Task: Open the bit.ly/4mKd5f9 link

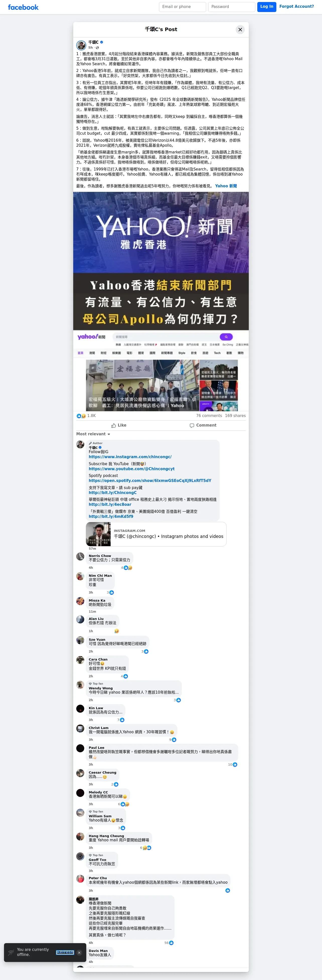Action: click(111, 517)
